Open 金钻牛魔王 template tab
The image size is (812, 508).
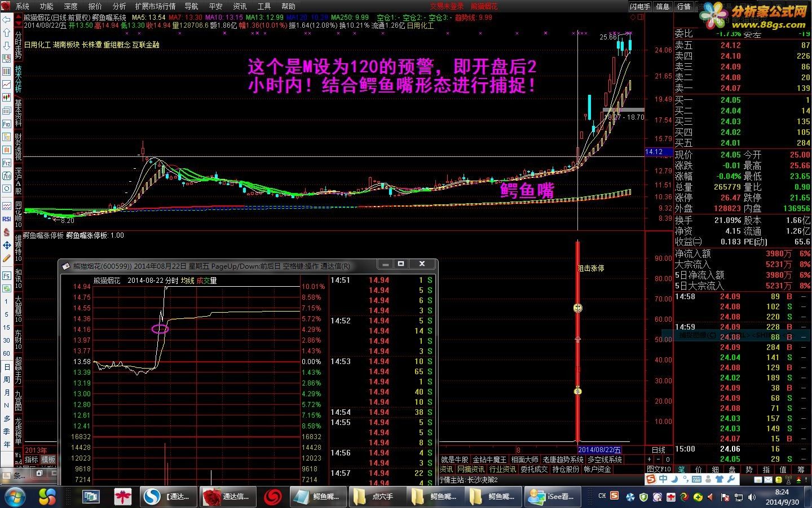click(489, 459)
